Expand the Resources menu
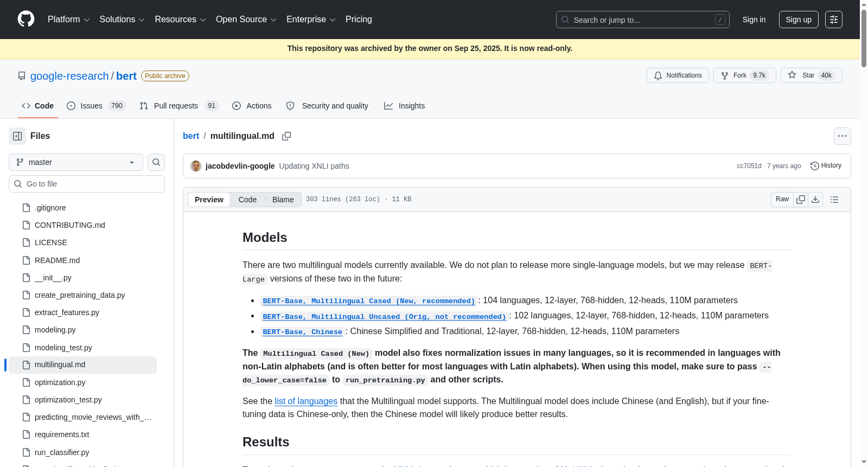Screen dimensions: 868x467 pos(181,20)
